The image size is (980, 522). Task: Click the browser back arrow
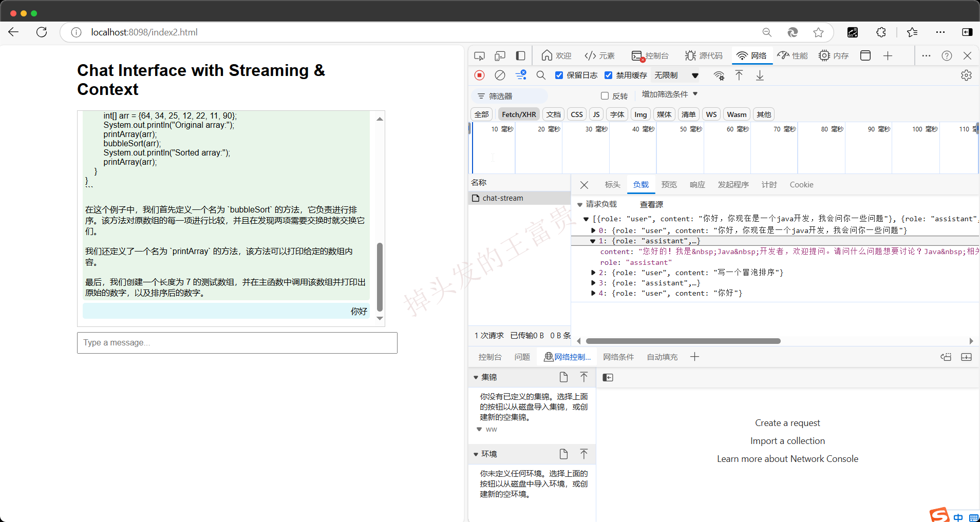pyautogui.click(x=14, y=32)
